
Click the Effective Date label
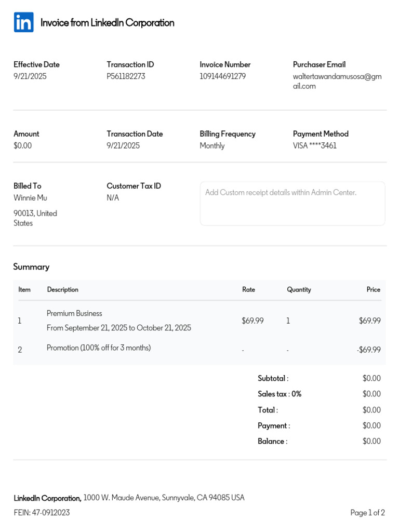coord(36,64)
